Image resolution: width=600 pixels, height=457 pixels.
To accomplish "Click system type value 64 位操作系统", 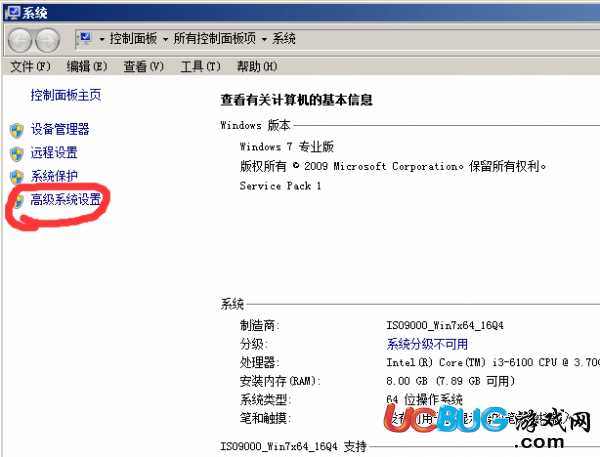I will [x=424, y=399].
